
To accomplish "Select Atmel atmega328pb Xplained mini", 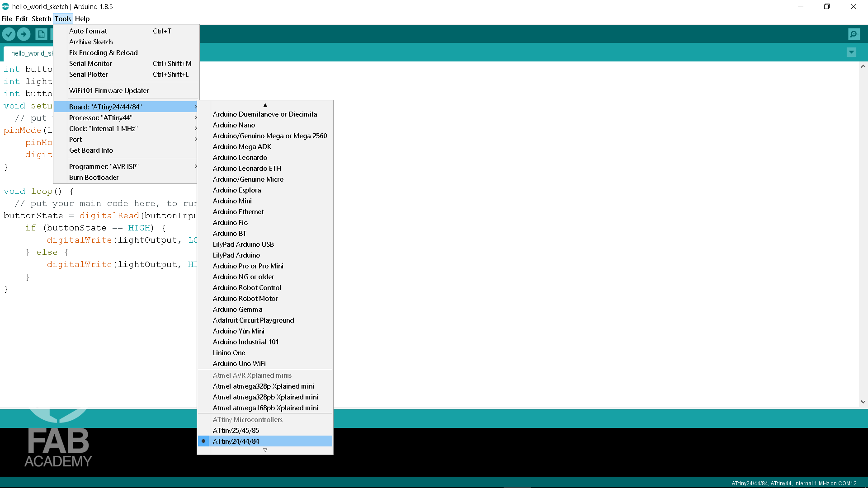I will click(x=265, y=397).
